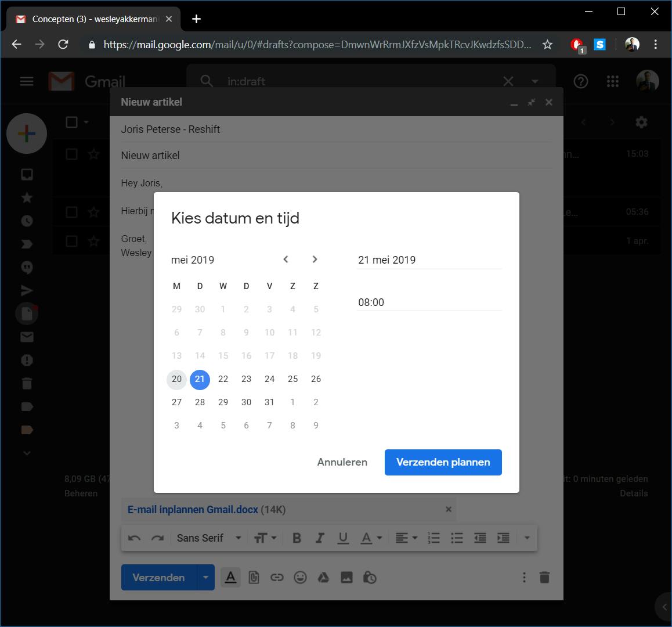The height and width of the screenshot is (627, 672).
Task: Go to previous month in calendar
Action: coord(286,260)
